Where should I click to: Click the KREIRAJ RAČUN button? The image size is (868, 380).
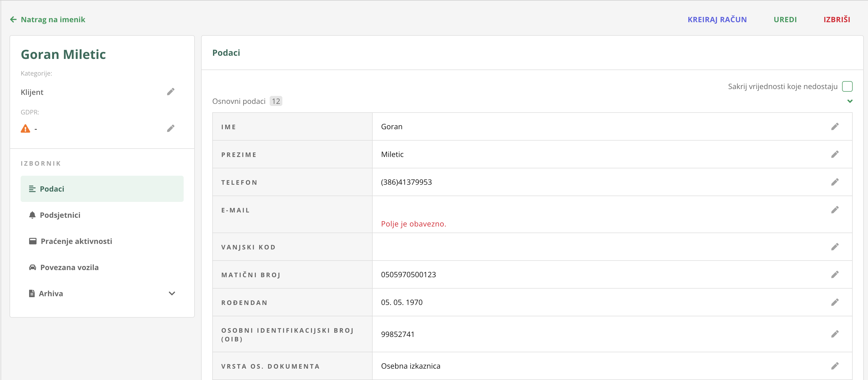click(x=717, y=20)
